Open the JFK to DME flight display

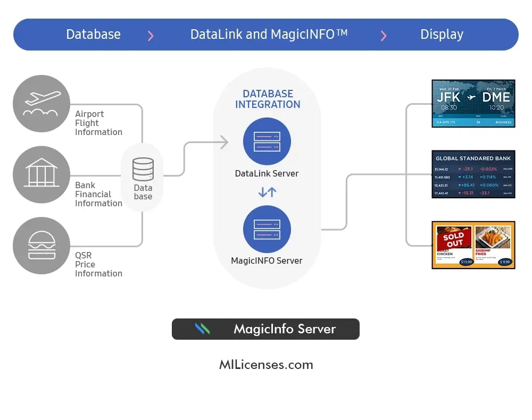[473, 104]
